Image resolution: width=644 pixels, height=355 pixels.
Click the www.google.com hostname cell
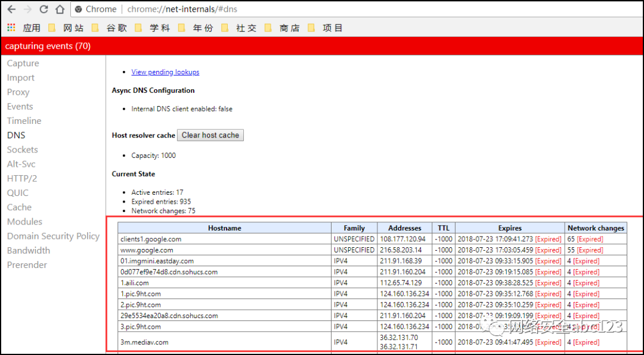tap(224, 250)
